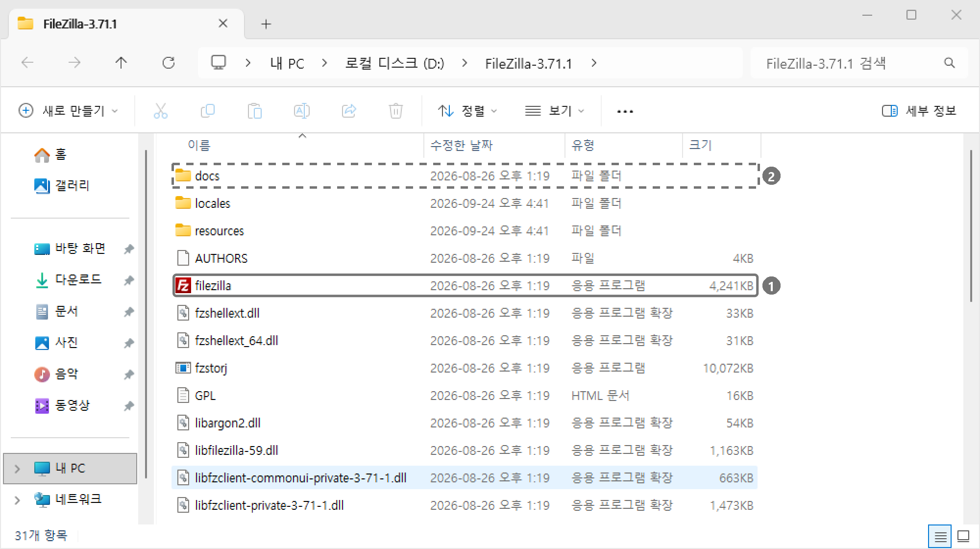Switch to details list view icon
This screenshot has width=980, height=549.
click(940, 537)
